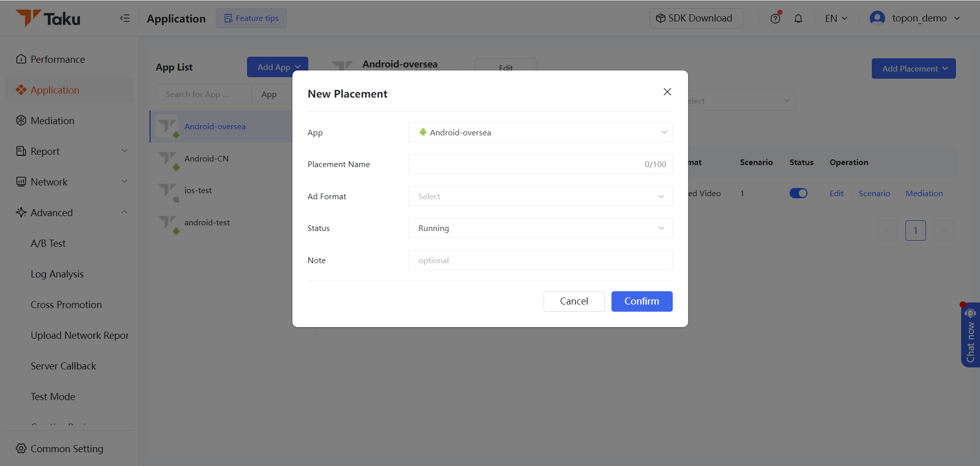Viewport: 980px width, 466px height.
Task: Open A/B Test page
Action: coord(48,243)
